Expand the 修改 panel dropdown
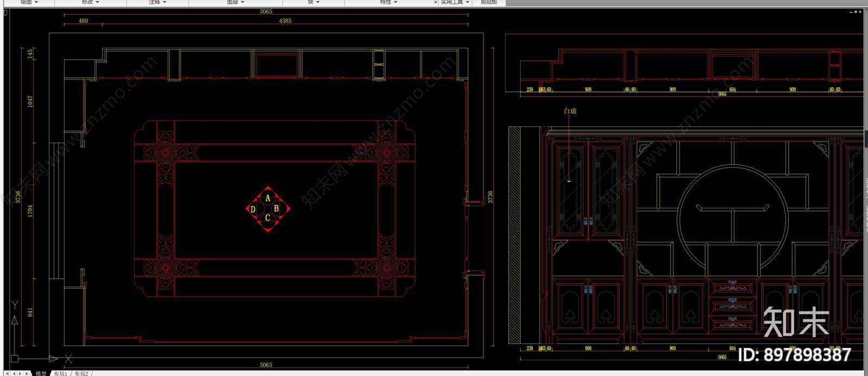 click(91, 2)
